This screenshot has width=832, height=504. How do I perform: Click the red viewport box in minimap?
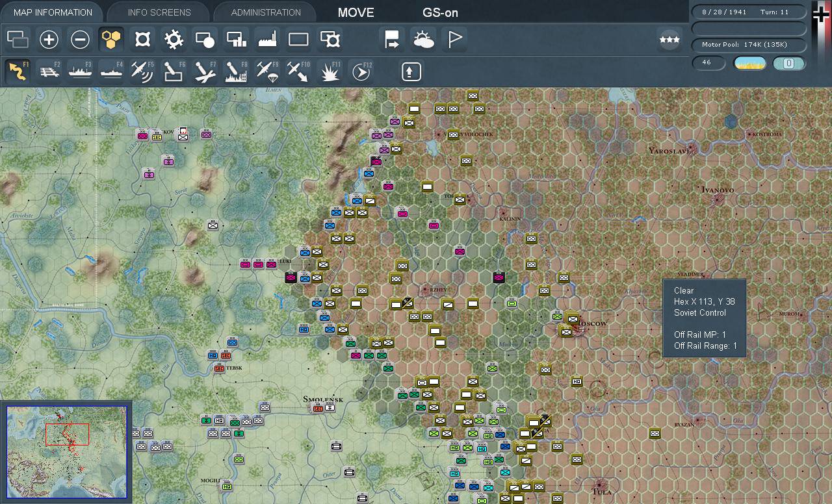point(67,434)
